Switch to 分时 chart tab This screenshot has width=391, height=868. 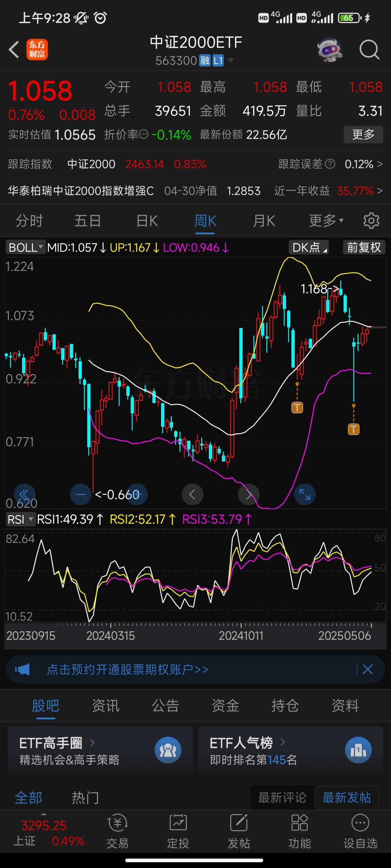[29, 221]
